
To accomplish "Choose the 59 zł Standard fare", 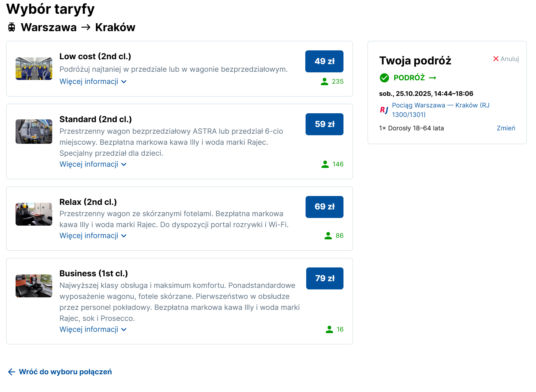I will (324, 124).
